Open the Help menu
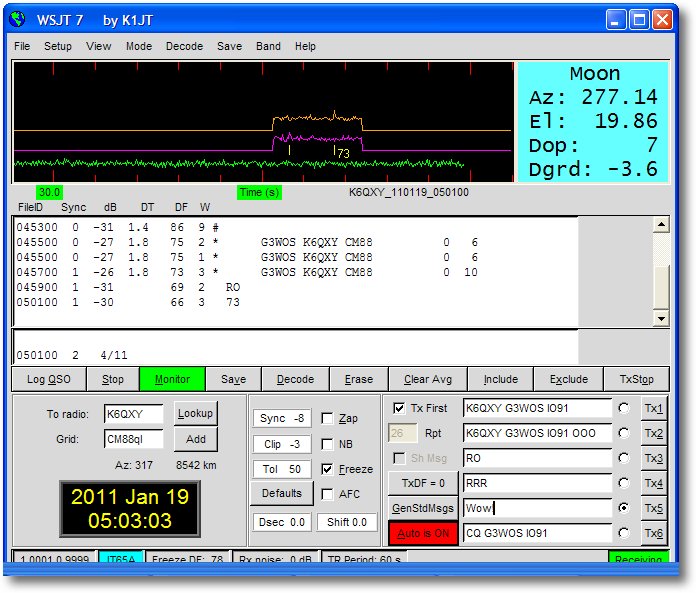The width and height of the screenshot is (696, 593). (305, 46)
